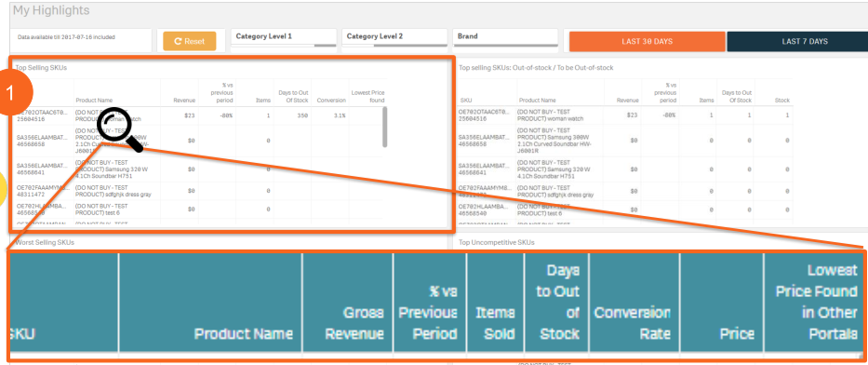Image resolution: width=868 pixels, height=365 pixels.
Task: Click Samsung 320 W Soundbar H751 in Out-of-stock table
Action: tap(553, 169)
